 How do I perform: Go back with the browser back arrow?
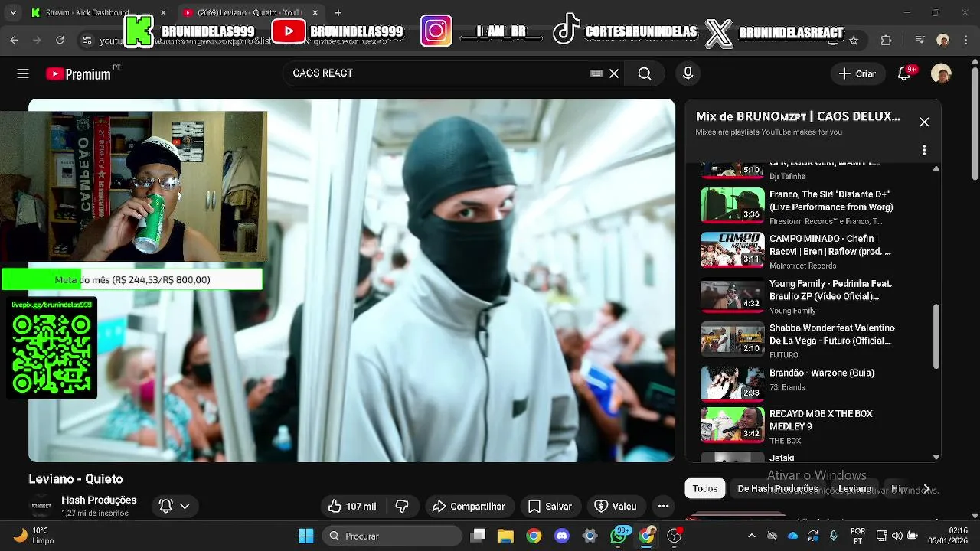14,40
